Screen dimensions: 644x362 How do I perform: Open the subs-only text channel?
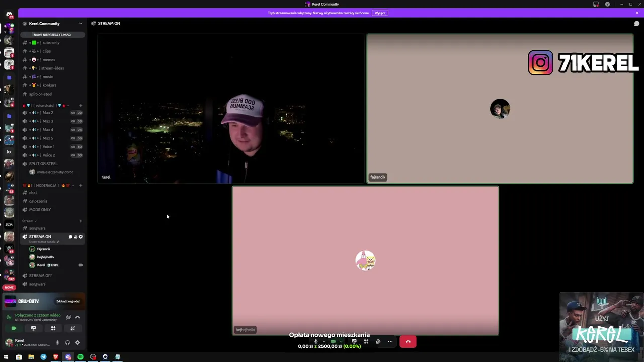[x=52, y=43]
